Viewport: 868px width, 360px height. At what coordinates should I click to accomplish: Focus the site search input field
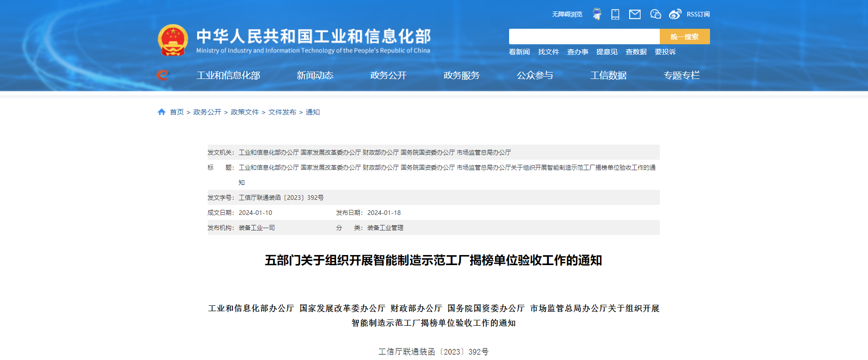click(584, 37)
